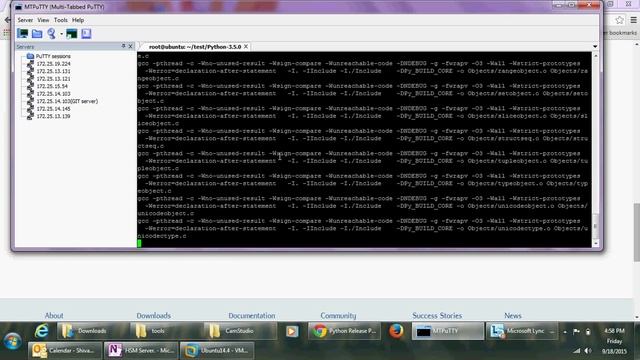
Task: Click the volume speaker tray icon
Action: tap(588, 351)
